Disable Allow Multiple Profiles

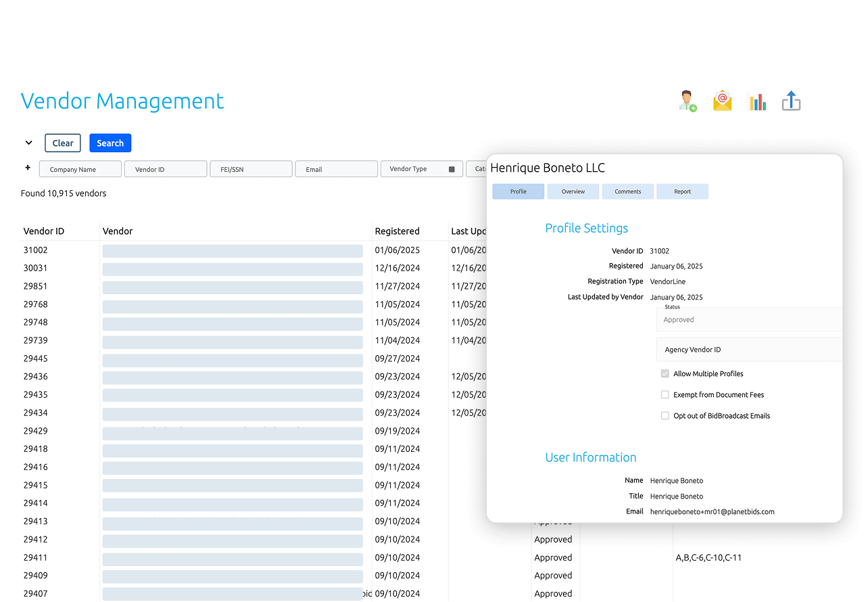[x=665, y=373]
